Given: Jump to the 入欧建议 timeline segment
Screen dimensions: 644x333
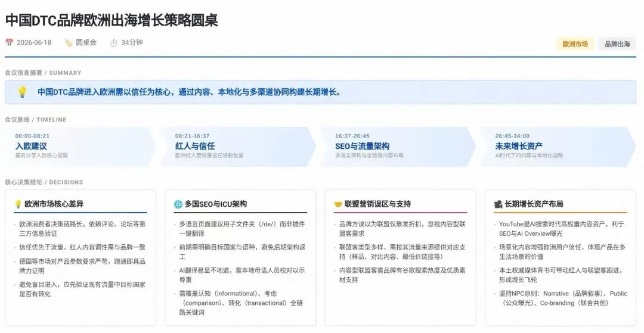Looking at the screenshot, I should coord(80,147).
